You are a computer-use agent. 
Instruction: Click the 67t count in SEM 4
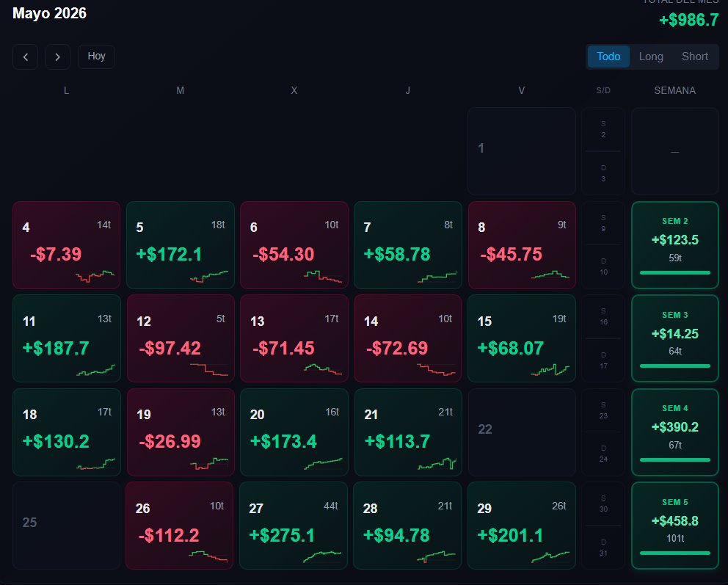click(x=675, y=445)
